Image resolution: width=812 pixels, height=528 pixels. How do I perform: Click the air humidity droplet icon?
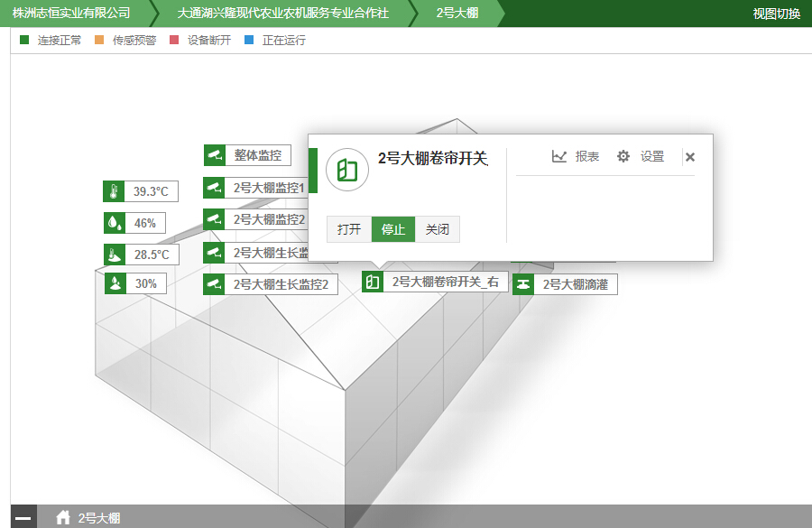[110, 222]
